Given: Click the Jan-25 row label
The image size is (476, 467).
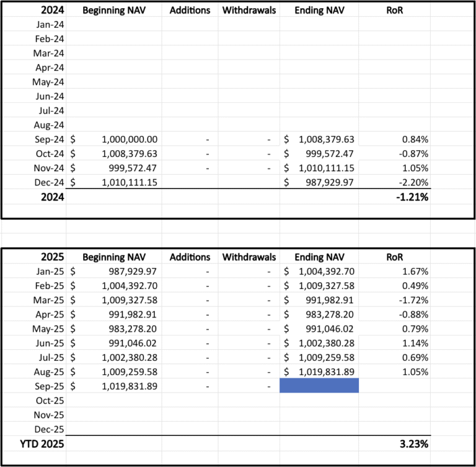Looking at the screenshot, I should 50,271.
